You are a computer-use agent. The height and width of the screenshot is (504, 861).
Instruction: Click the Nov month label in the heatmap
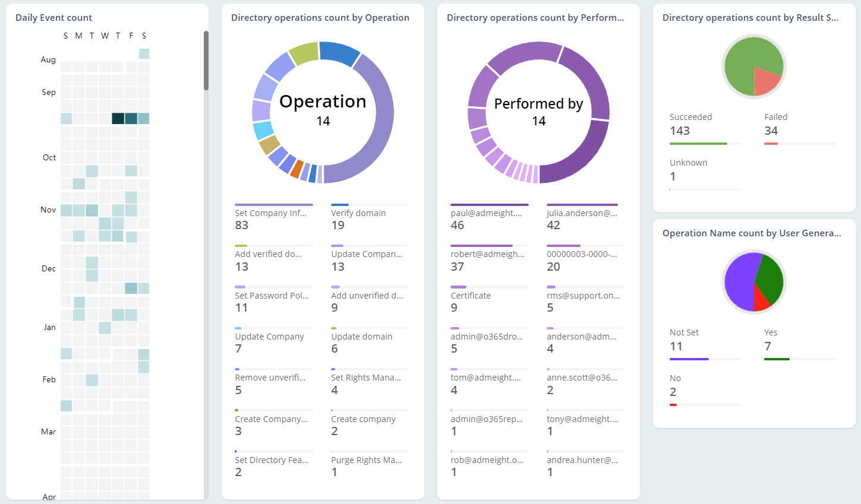pos(48,210)
